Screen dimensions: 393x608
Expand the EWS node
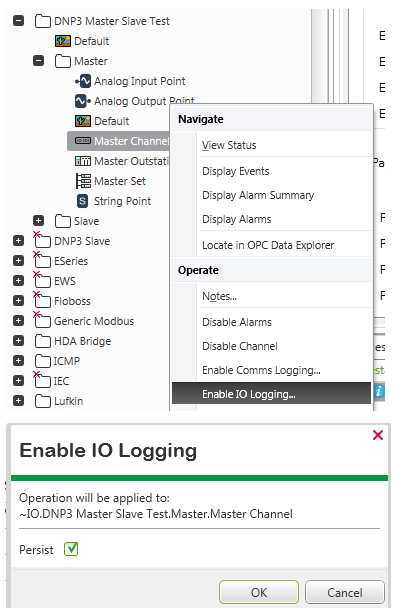point(18,281)
